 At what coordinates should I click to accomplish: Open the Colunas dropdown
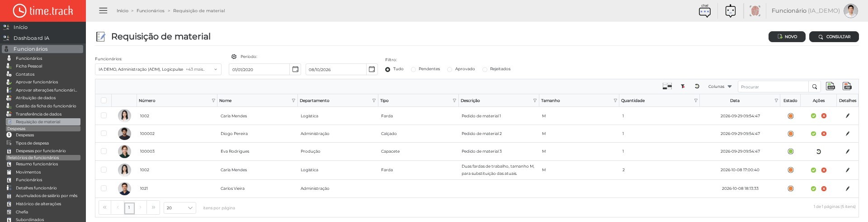(x=720, y=87)
